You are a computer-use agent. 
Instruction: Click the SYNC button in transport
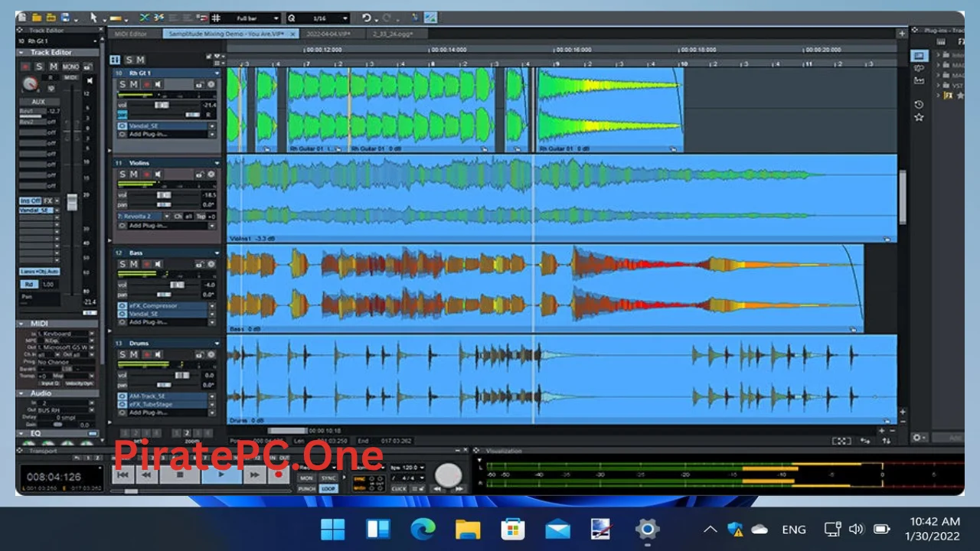coord(328,478)
